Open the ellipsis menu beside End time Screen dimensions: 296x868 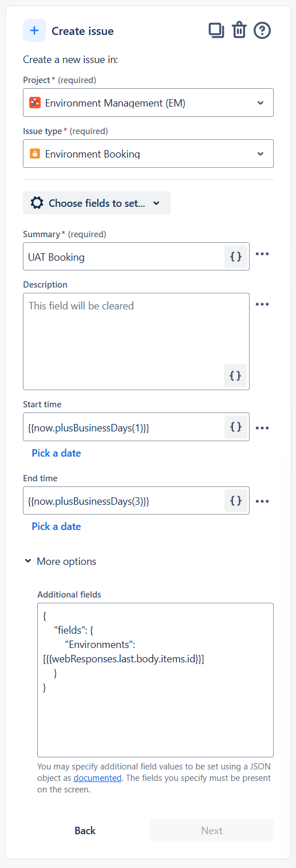click(x=262, y=501)
